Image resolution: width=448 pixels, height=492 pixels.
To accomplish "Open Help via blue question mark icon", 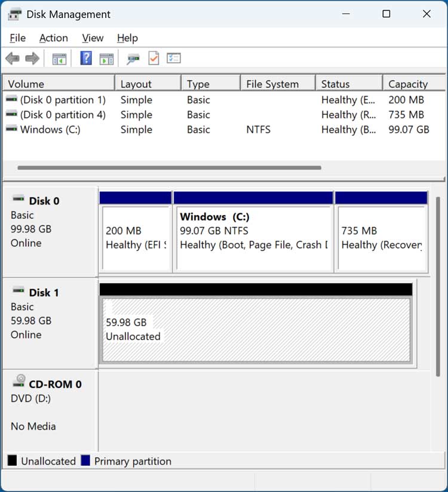I will 86,58.
